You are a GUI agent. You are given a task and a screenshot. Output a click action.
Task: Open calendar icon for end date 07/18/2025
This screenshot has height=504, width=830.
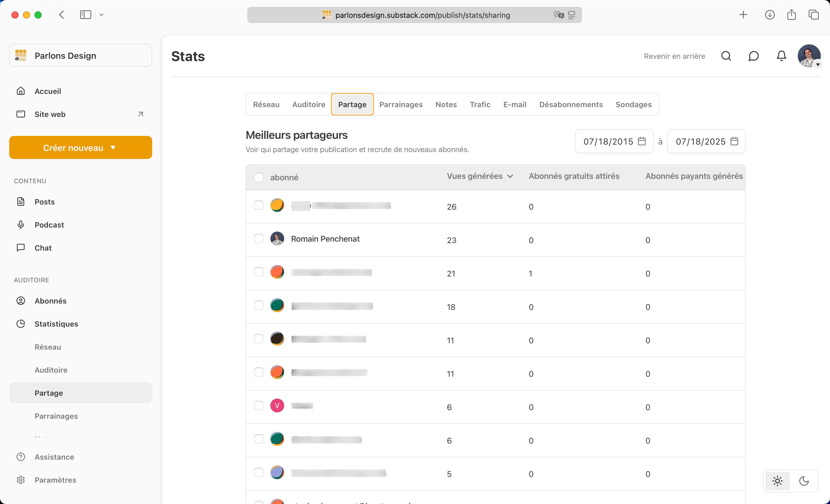click(x=734, y=141)
